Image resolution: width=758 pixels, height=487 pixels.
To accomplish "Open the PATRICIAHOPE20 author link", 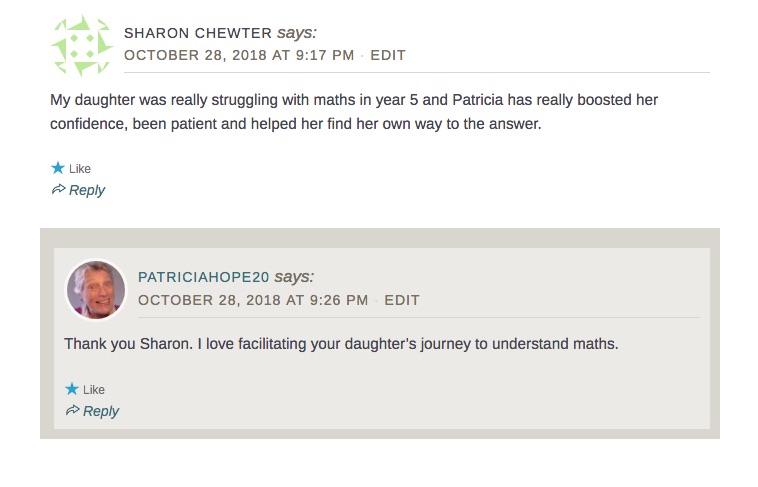I will 204,277.
